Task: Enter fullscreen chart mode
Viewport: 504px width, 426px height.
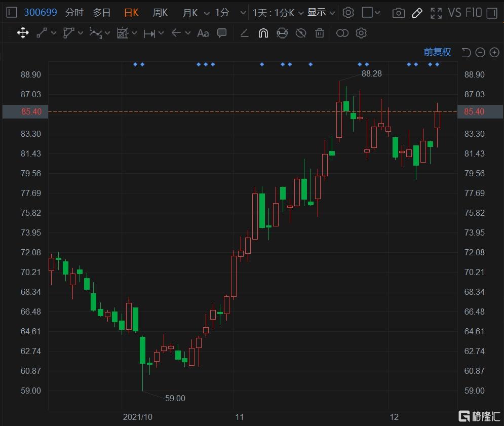Action: pyautogui.click(x=436, y=13)
